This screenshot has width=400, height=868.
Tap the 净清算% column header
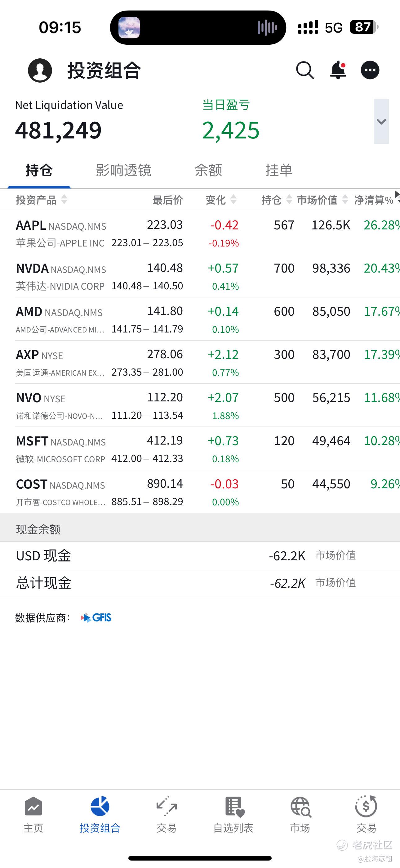[x=374, y=200]
